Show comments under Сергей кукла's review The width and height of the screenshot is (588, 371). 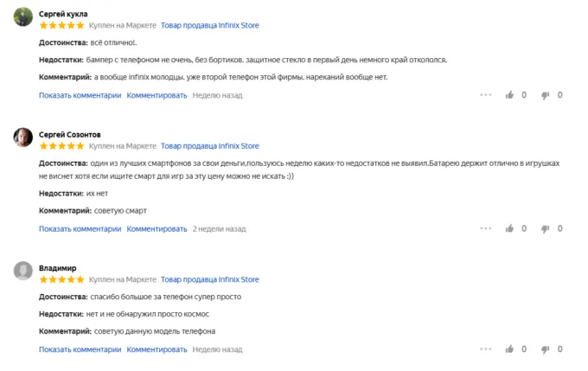coord(80,95)
